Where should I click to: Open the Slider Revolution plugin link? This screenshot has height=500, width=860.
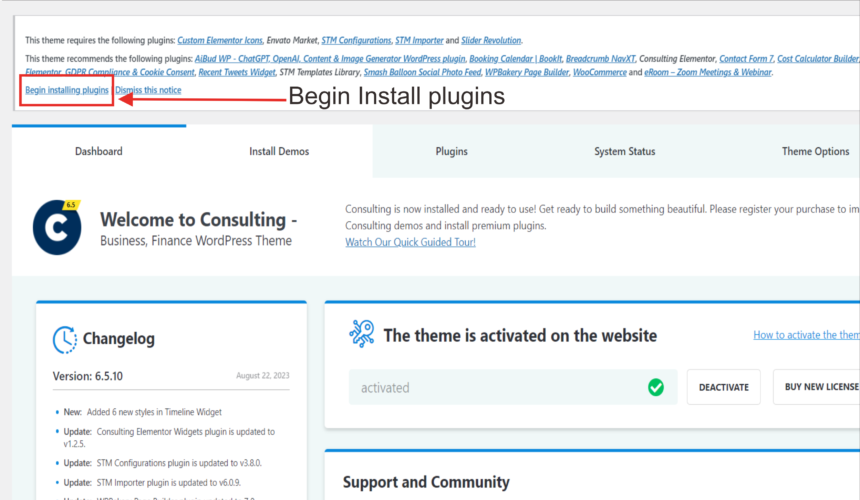click(x=490, y=40)
